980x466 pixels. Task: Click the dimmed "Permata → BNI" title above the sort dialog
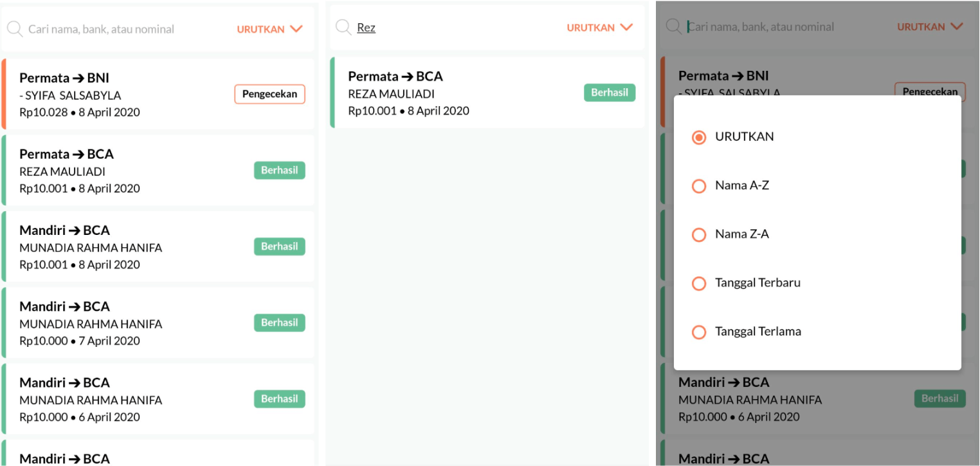click(723, 76)
